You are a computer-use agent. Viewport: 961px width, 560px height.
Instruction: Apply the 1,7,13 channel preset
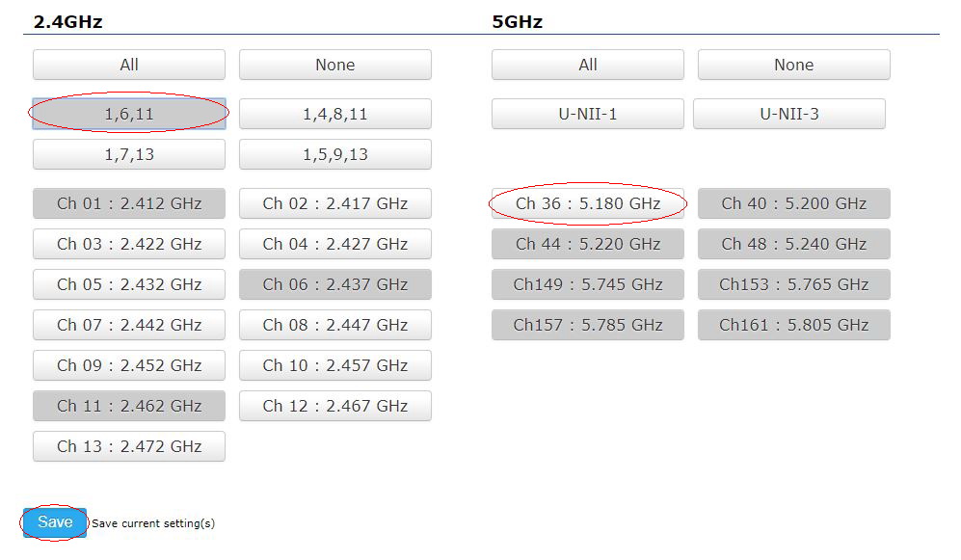click(129, 154)
